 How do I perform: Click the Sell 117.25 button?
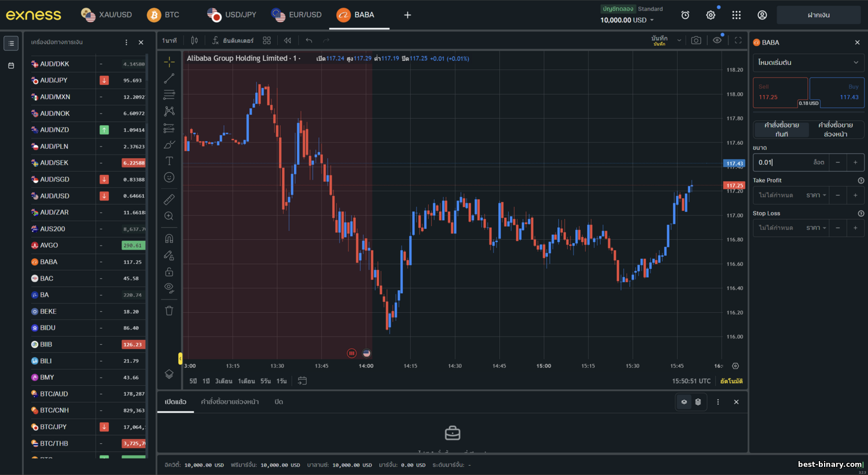[x=779, y=92]
